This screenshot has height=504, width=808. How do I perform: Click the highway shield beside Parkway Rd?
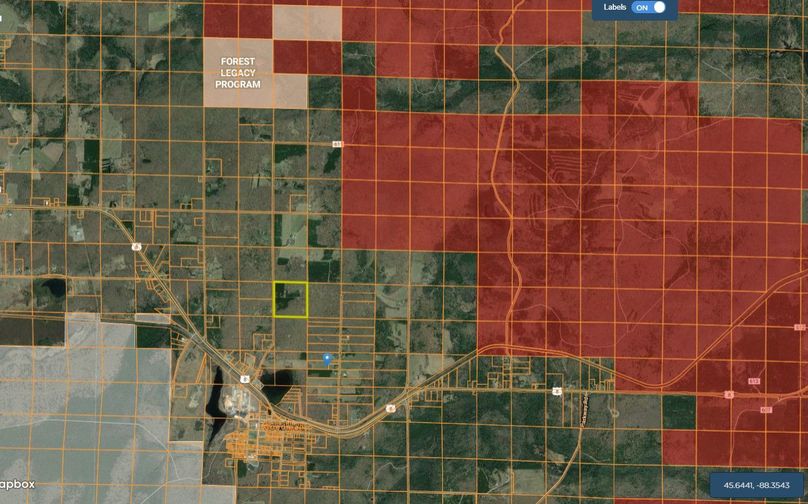[557, 391]
